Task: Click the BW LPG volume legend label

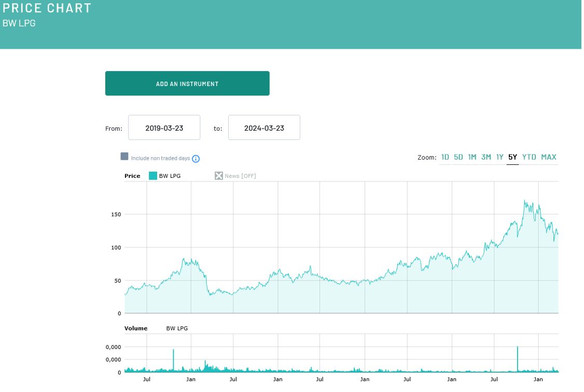Action: 177,329
